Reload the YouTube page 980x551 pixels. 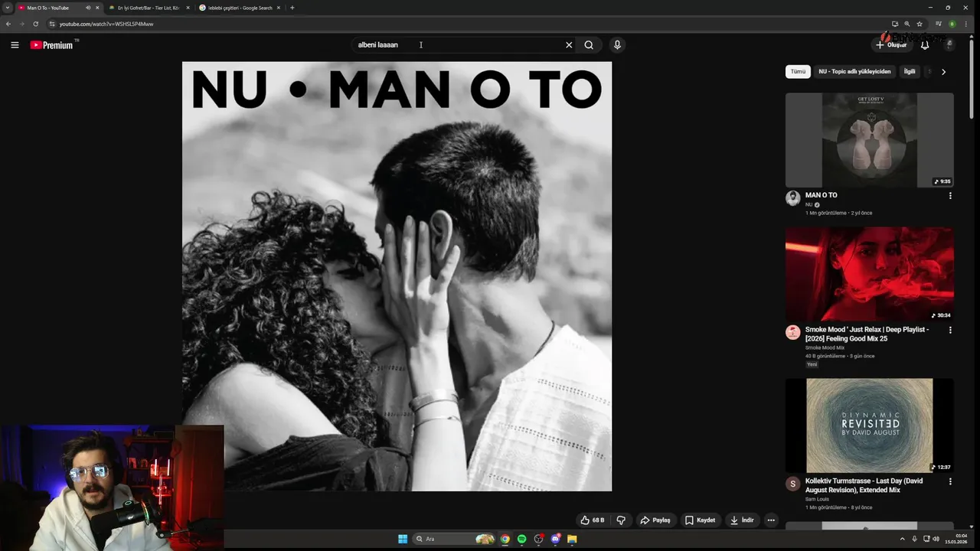35,24
